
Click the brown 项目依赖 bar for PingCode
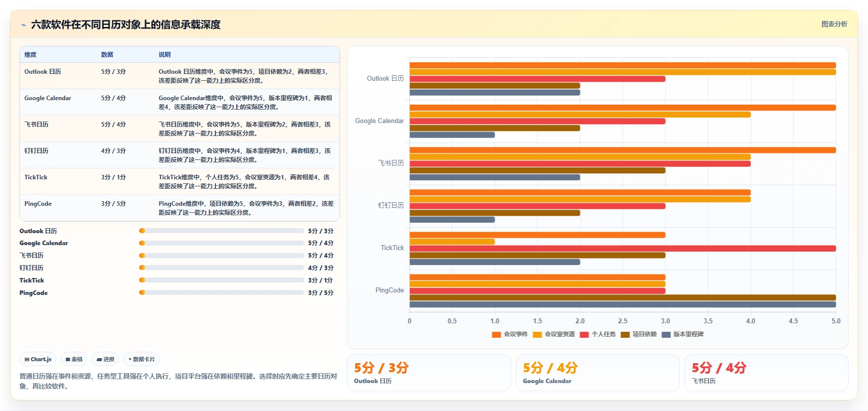pyautogui.click(x=623, y=298)
